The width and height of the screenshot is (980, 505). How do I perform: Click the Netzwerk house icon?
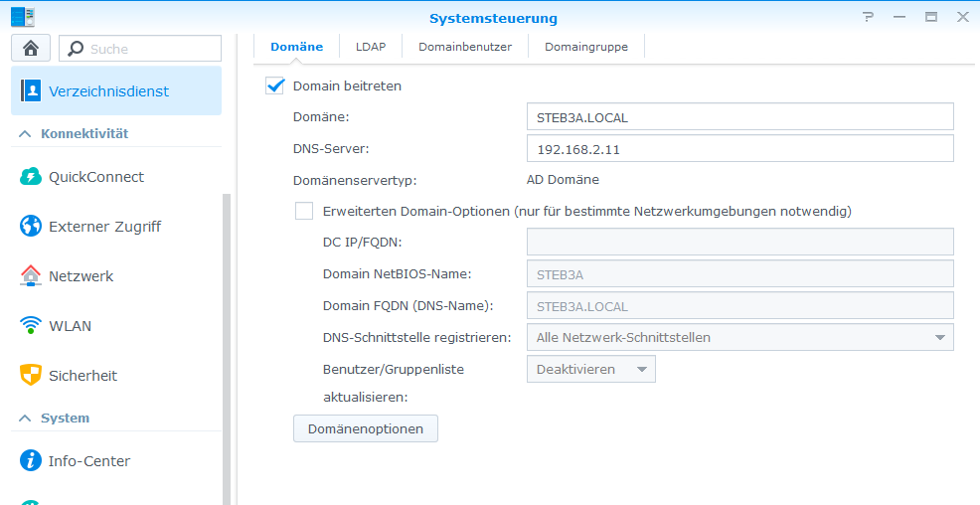31,275
